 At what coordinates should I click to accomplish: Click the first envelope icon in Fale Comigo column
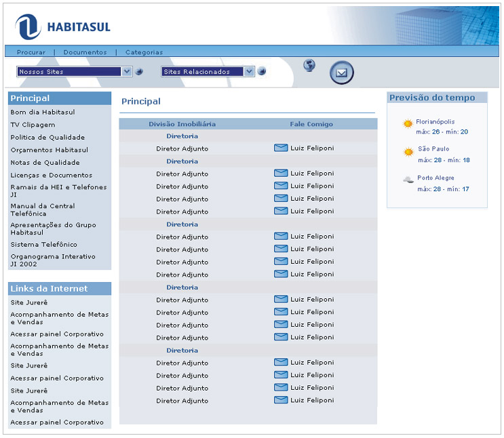click(281, 148)
